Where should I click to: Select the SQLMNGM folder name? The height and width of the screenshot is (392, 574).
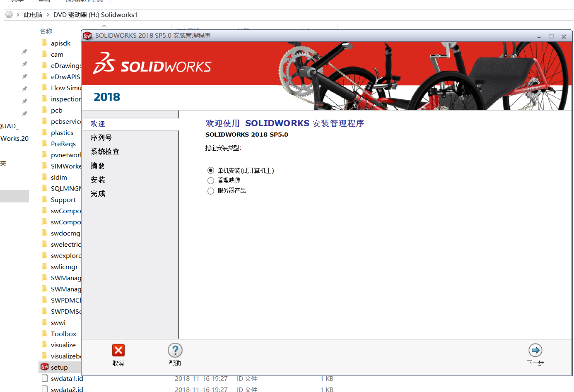coord(66,188)
